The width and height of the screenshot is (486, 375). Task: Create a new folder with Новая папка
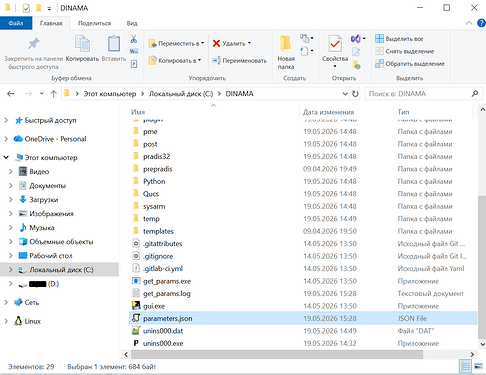coord(286,52)
